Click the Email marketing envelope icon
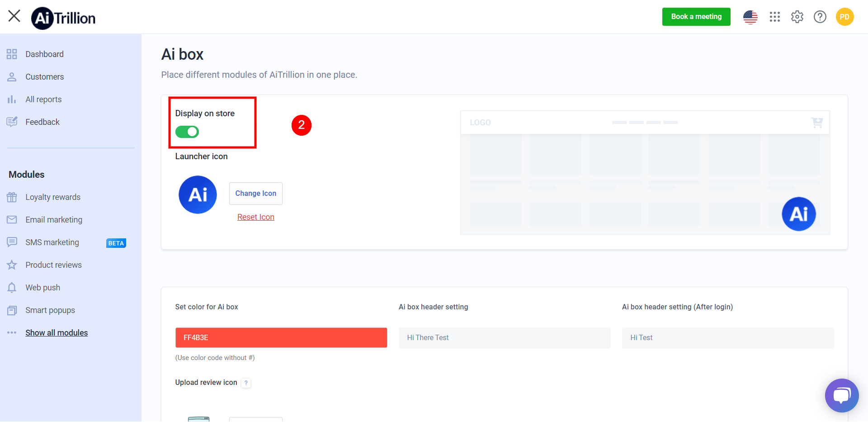Image resolution: width=868 pixels, height=422 pixels. pyautogui.click(x=12, y=220)
